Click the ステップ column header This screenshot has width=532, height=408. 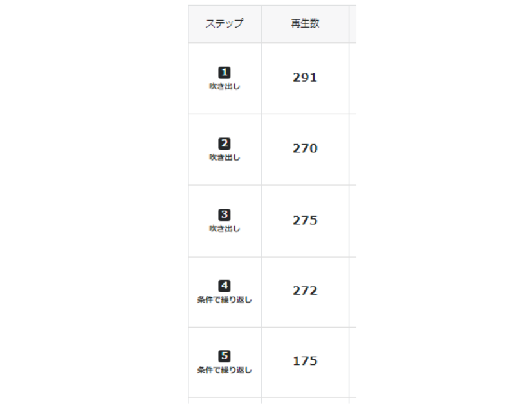225,24
